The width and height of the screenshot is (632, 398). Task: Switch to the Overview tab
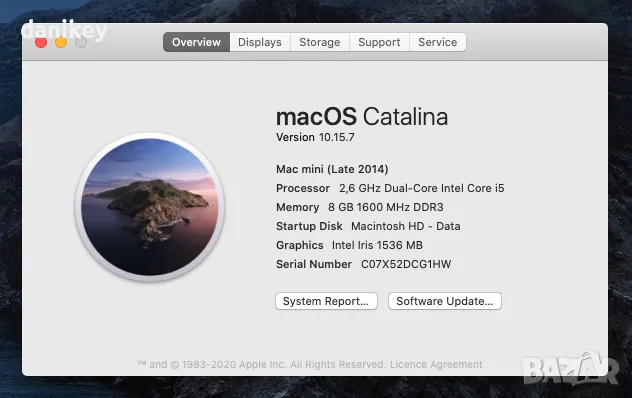coord(196,42)
